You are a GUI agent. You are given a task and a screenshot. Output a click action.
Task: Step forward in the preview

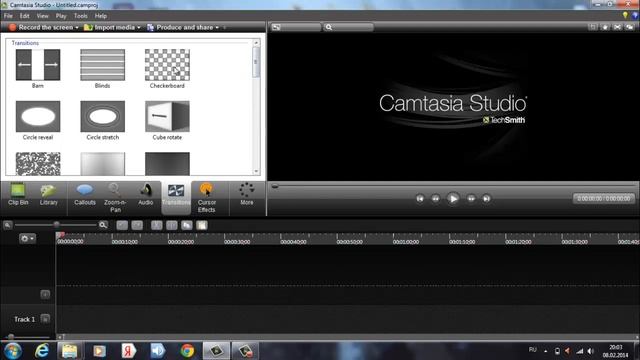(471, 199)
